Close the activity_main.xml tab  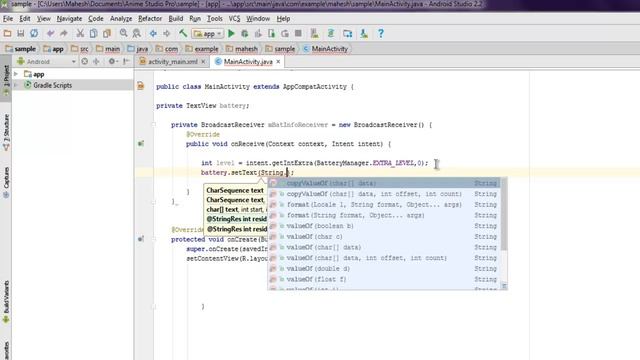[203, 62]
